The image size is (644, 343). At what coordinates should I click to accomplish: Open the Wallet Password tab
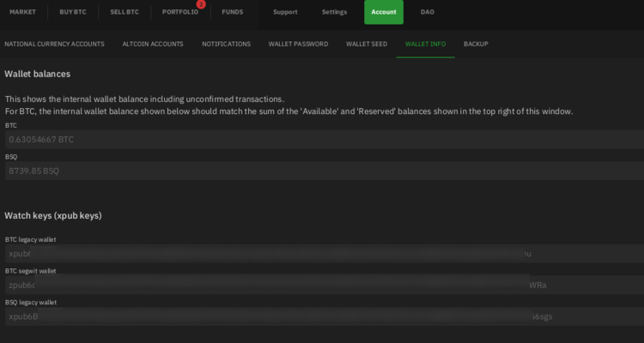298,44
